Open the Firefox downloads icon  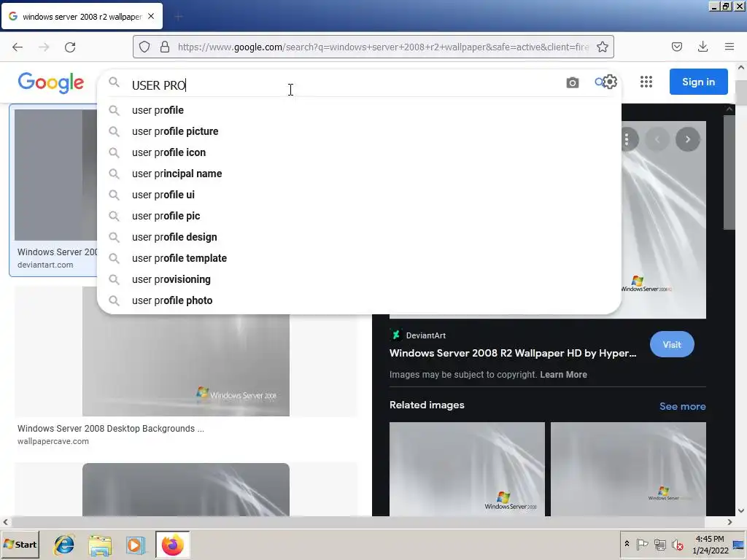tap(703, 47)
